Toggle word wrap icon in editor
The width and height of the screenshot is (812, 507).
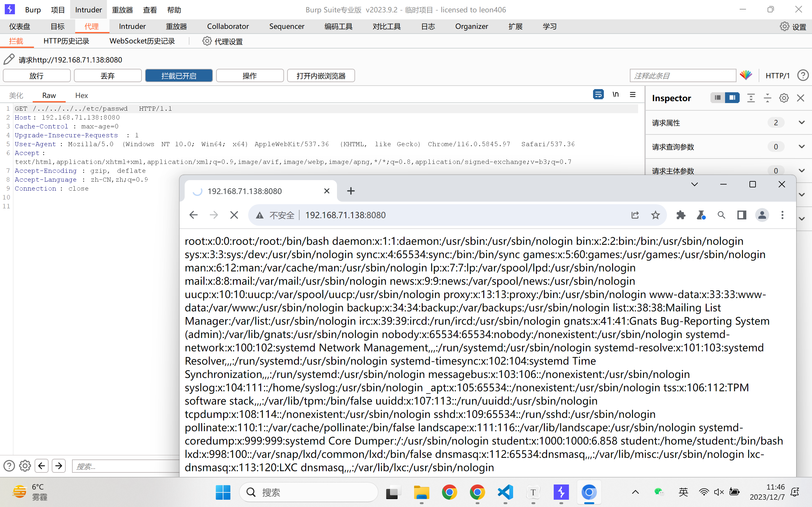[598, 94]
